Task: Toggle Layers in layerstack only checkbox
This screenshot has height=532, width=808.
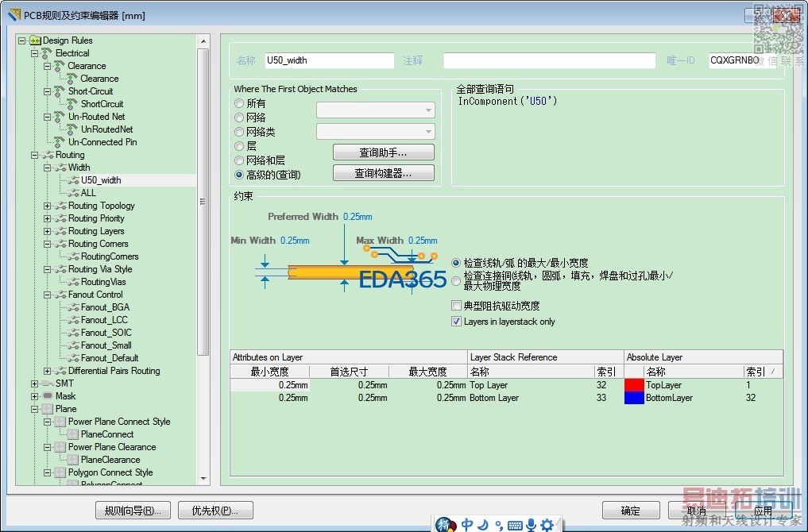Action: pos(456,322)
